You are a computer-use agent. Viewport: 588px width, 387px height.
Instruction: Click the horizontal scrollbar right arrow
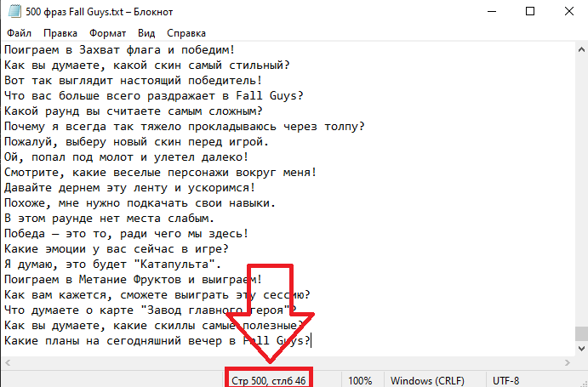[566, 364]
